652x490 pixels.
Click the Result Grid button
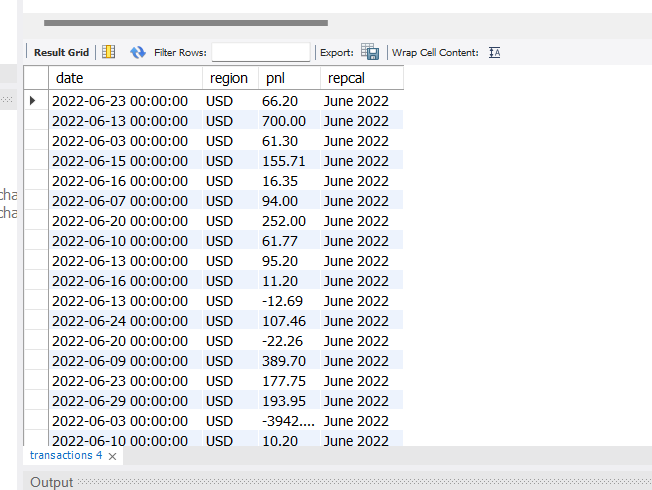(61, 52)
